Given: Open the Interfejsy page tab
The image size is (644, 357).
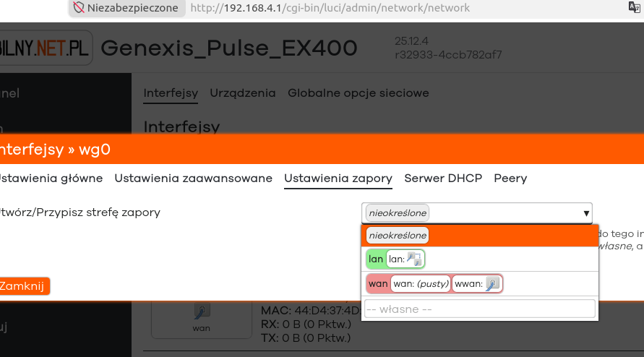Looking at the screenshot, I should pyautogui.click(x=171, y=93).
